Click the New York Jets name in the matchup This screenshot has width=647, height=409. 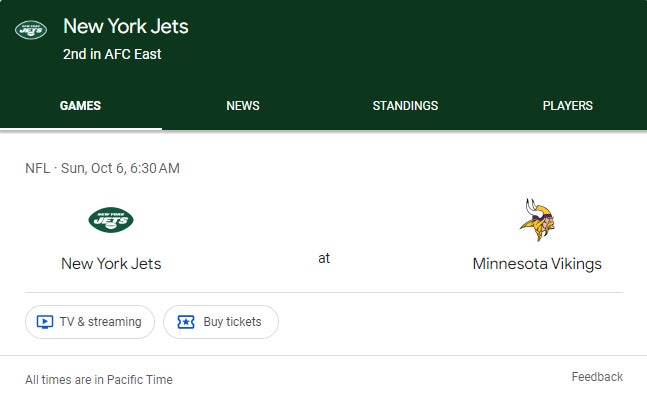[x=111, y=264]
